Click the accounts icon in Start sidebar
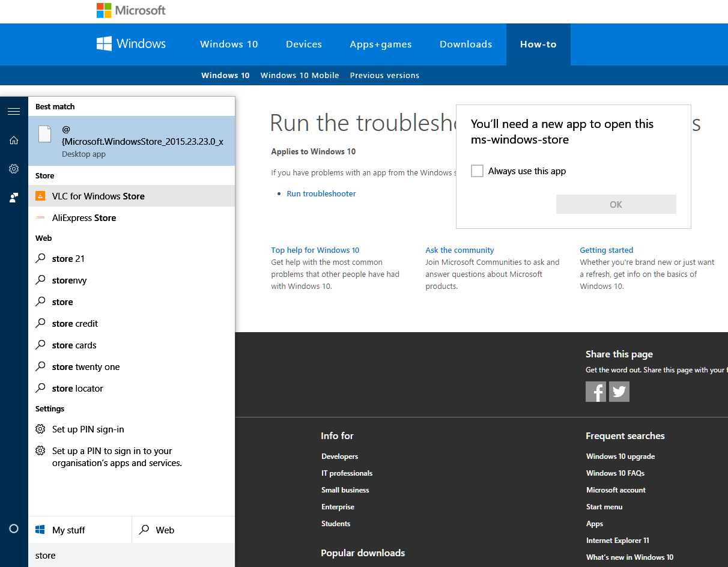Image resolution: width=728 pixels, height=567 pixels. point(13,198)
